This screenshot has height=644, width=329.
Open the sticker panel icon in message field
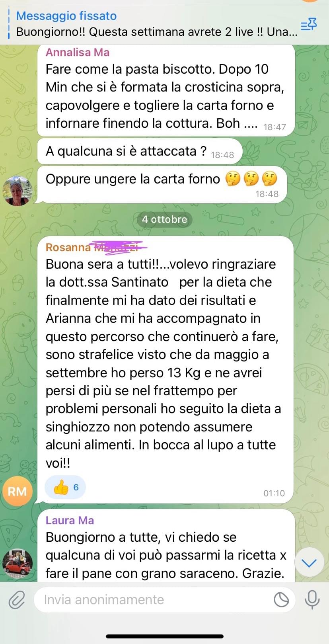[x=282, y=599]
